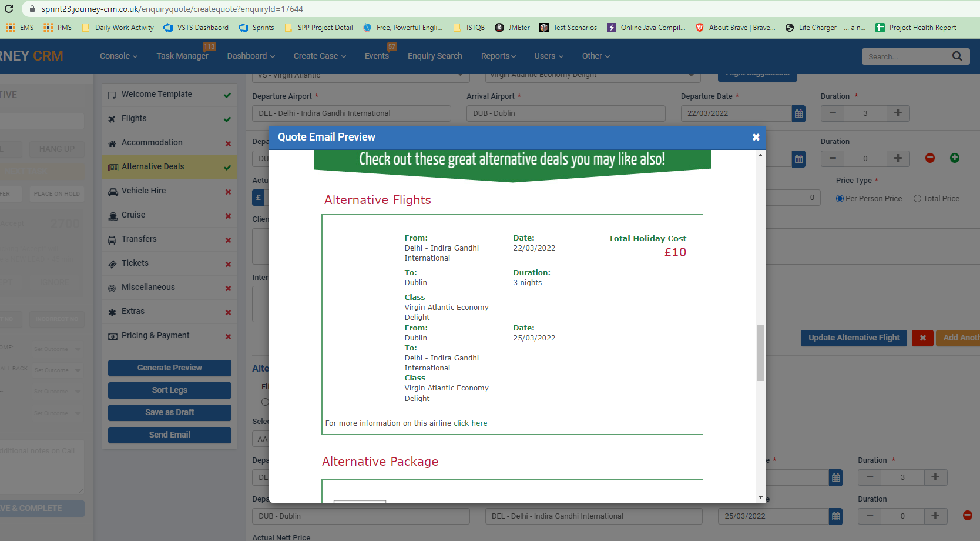Open the VS - Virgin Atlantic airline dropdown
The width and height of the screenshot is (980, 541).
(361, 76)
